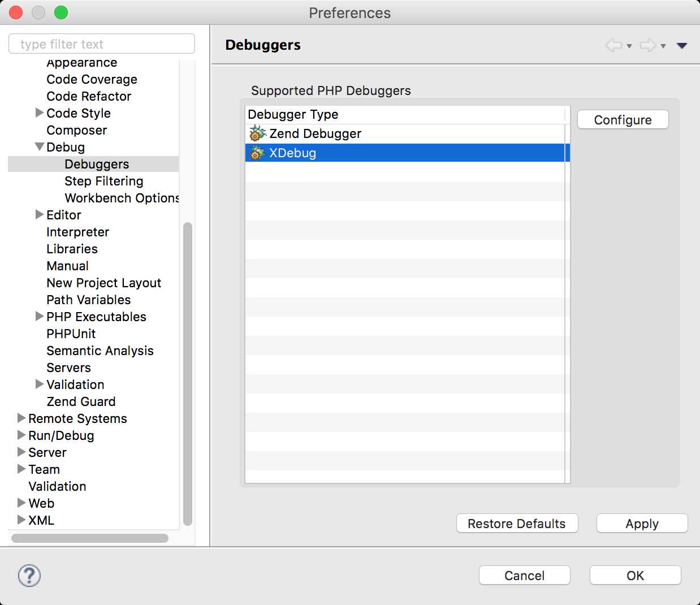Open Path Variables preferences

click(88, 300)
